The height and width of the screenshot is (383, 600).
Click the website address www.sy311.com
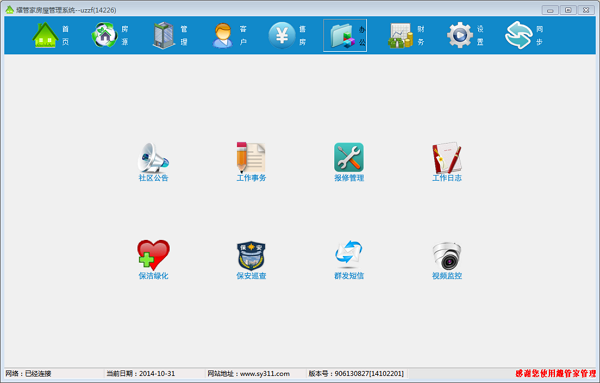(264, 373)
